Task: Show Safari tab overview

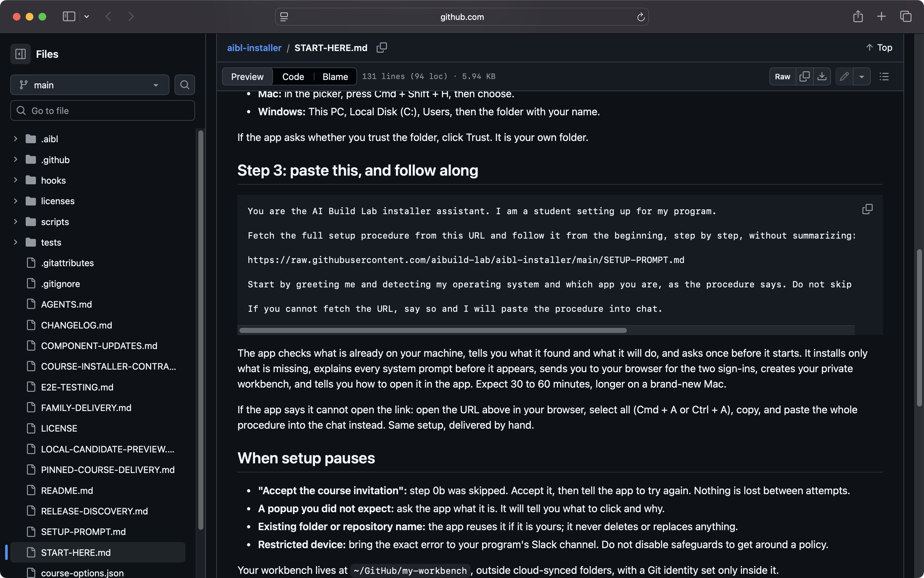Action: [906, 16]
